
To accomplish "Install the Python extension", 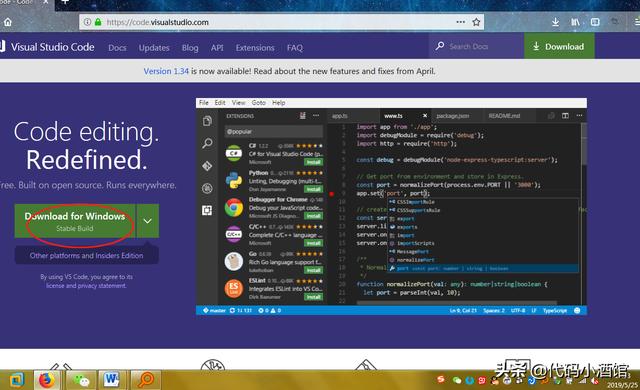I will [313, 189].
